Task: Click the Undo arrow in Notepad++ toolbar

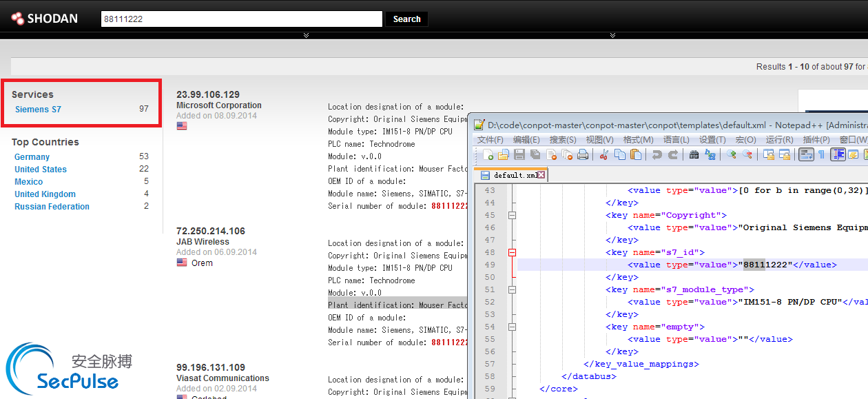Action: 657,155
